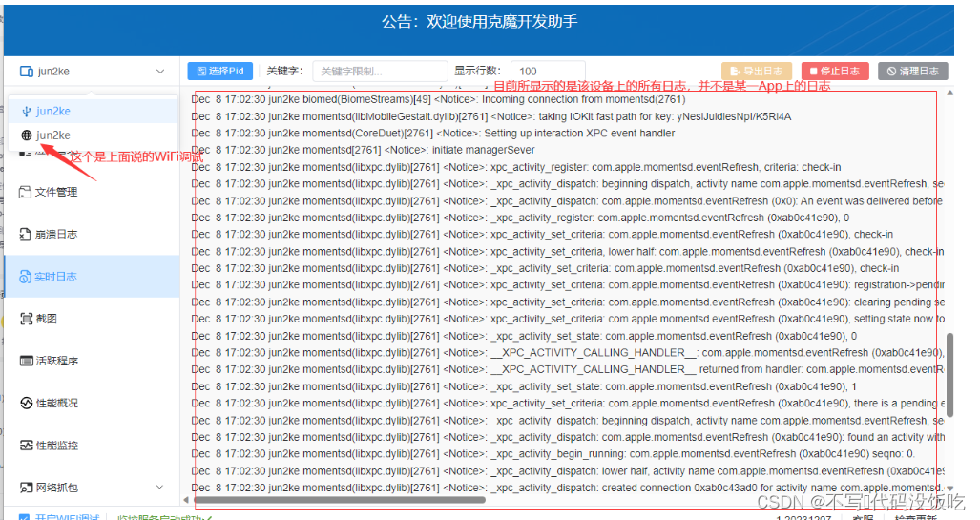Screen dimensions: 980x520
Task: Click the 导出日志 export log button
Action: (757, 72)
